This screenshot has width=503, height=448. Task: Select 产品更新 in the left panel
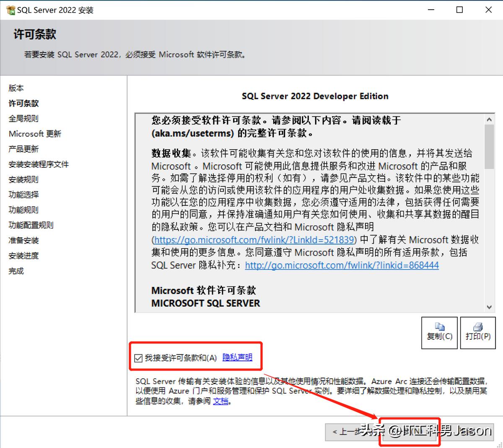click(x=23, y=148)
